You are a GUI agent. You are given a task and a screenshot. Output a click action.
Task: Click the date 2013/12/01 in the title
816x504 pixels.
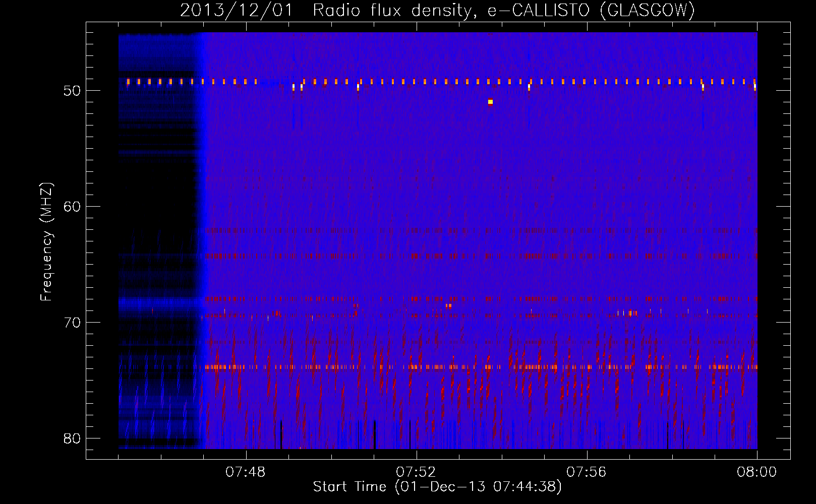tap(237, 10)
